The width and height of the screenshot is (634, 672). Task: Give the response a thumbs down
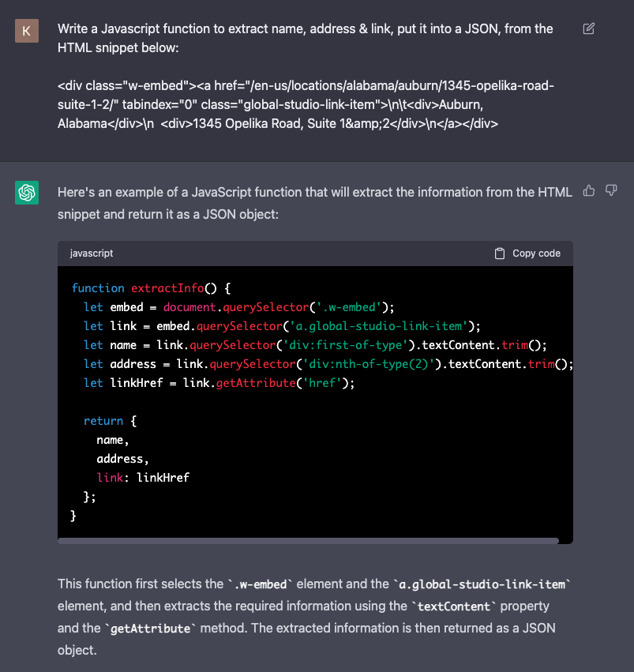point(611,190)
